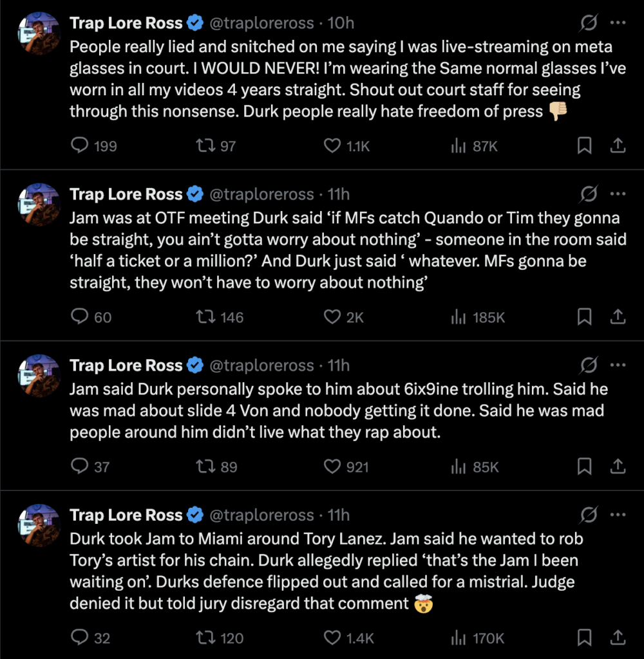The width and height of the screenshot is (644, 659).
Task: Click Trap Lore Ross name on last tweet
Action: pos(126,515)
